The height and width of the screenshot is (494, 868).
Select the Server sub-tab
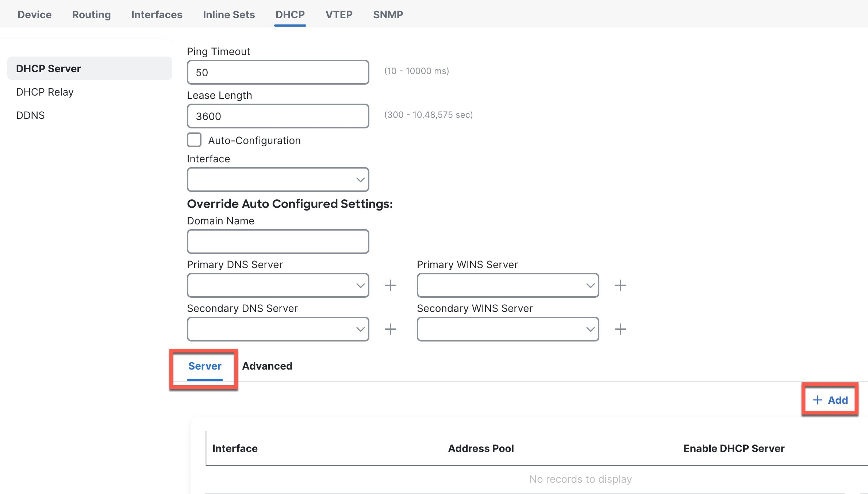(205, 366)
